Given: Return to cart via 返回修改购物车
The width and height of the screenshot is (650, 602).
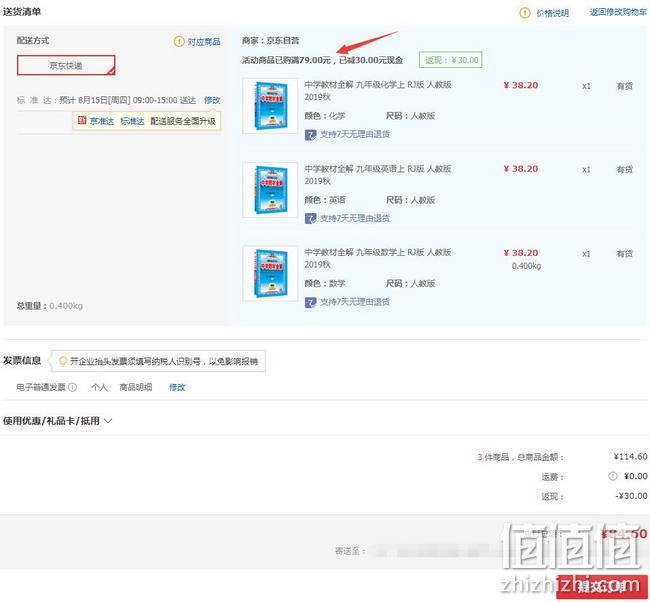Looking at the screenshot, I should pyautogui.click(x=618, y=12).
